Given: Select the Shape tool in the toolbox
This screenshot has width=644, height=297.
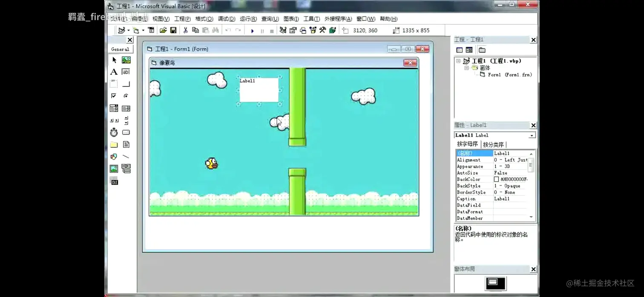Looking at the screenshot, I should [114, 157].
